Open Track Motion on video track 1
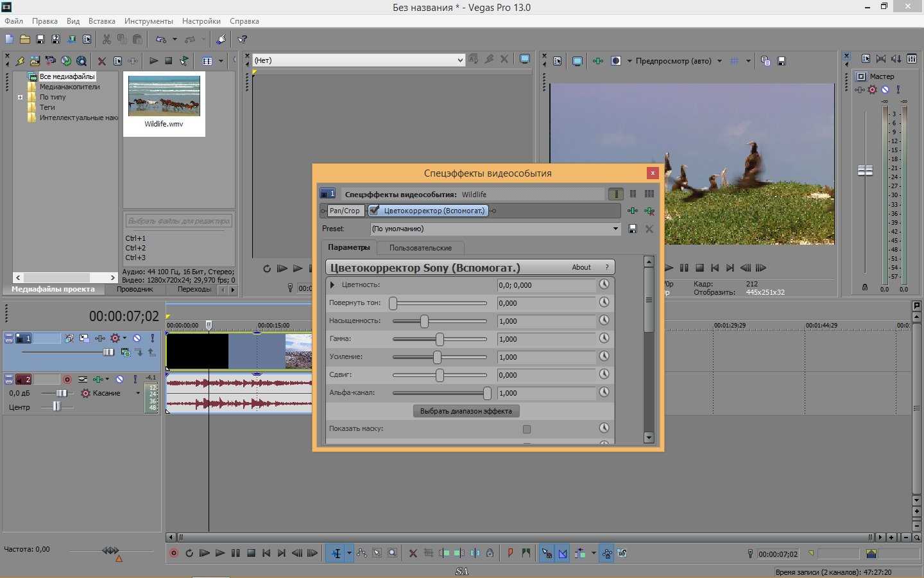 [x=84, y=338]
